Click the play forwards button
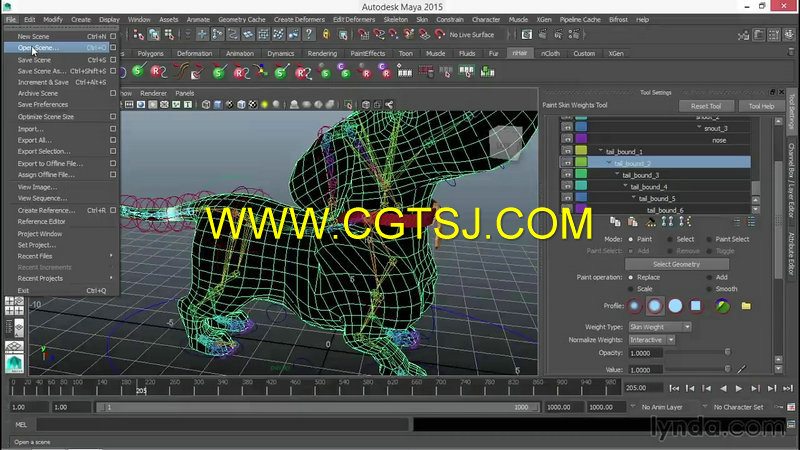The height and width of the screenshot is (450, 800). 739,388
